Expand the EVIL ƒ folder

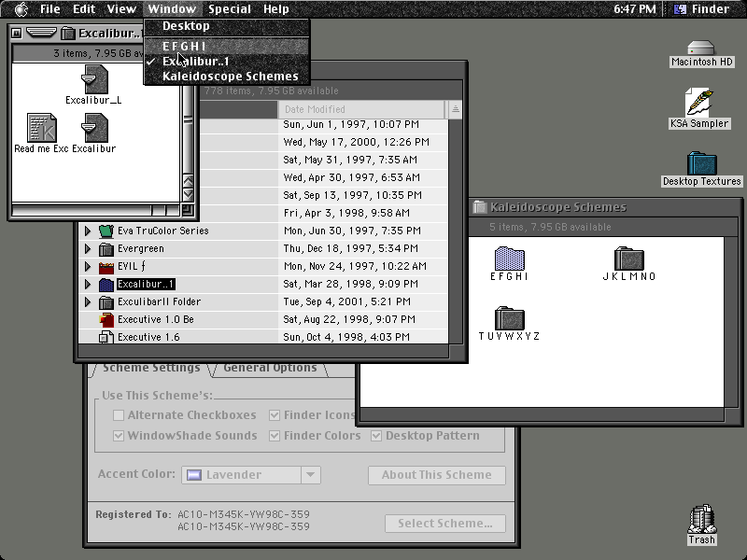pyautogui.click(x=88, y=266)
